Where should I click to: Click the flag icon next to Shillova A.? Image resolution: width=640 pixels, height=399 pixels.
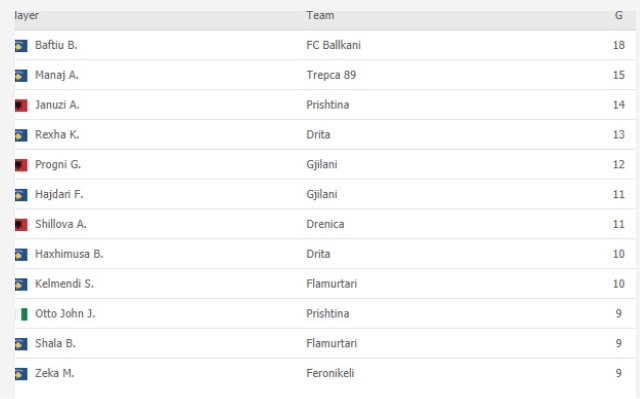[x=21, y=224]
